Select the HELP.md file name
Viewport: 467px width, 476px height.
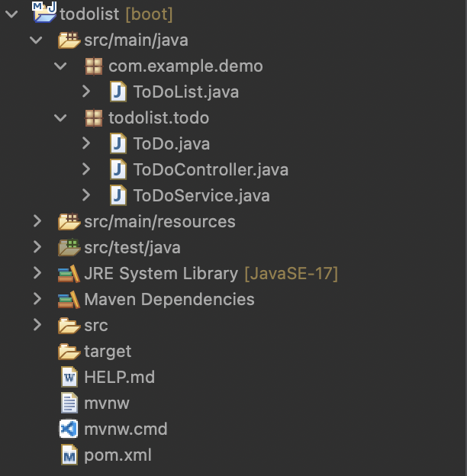click(x=119, y=377)
